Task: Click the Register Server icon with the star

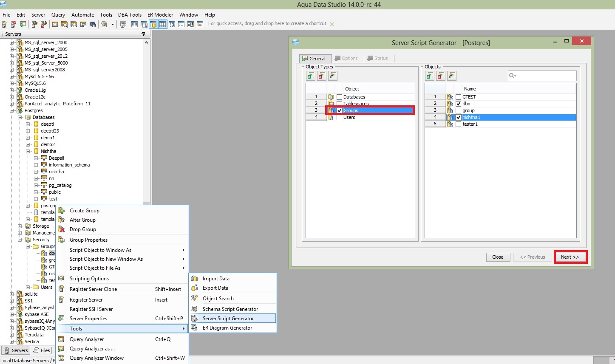Action: coord(4,24)
